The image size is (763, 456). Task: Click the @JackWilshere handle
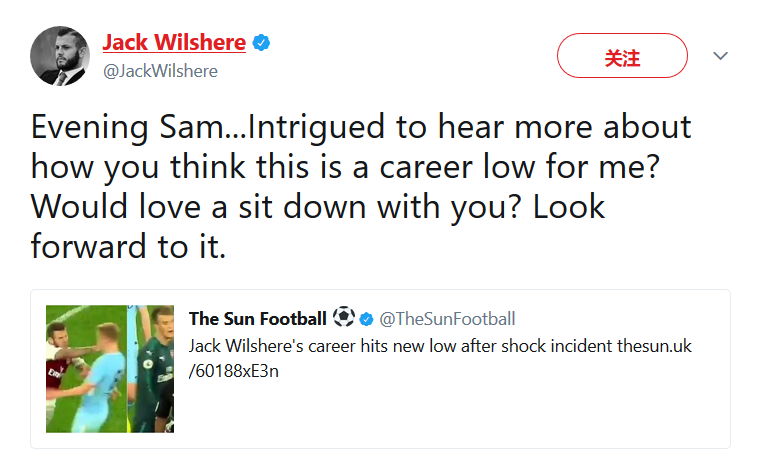click(x=160, y=72)
